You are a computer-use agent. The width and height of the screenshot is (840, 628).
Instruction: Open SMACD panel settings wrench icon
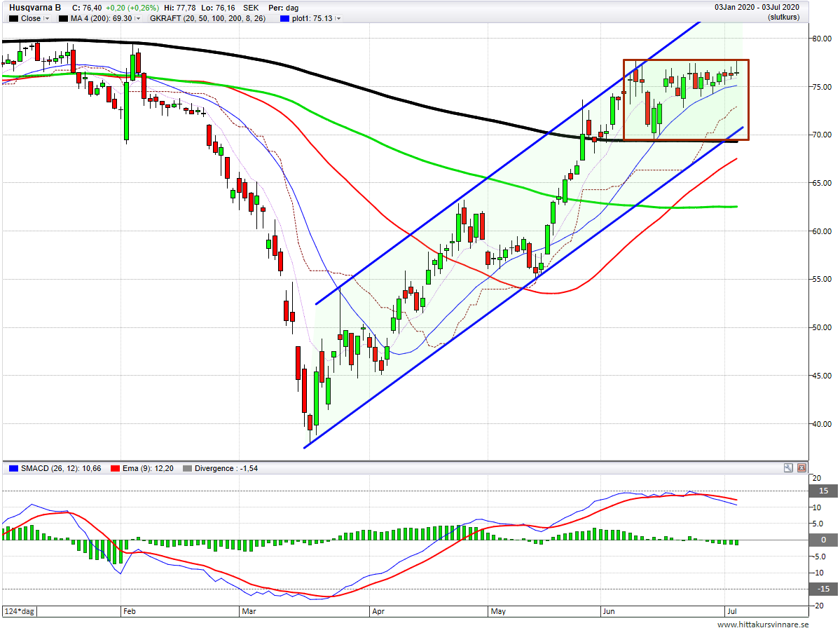788,467
